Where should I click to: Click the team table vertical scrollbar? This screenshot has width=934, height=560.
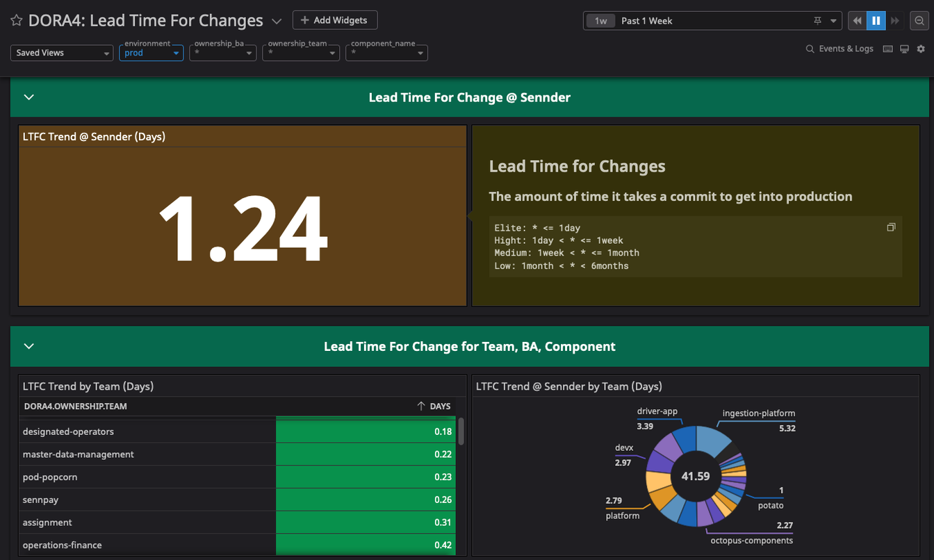(x=461, y=431)
